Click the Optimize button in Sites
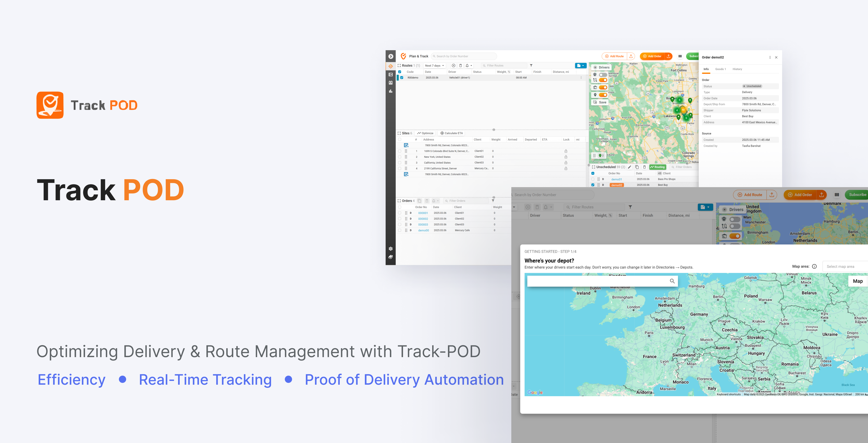Image resolution: width=868 pixels, height=443 pixels. [x=425, y=133]
